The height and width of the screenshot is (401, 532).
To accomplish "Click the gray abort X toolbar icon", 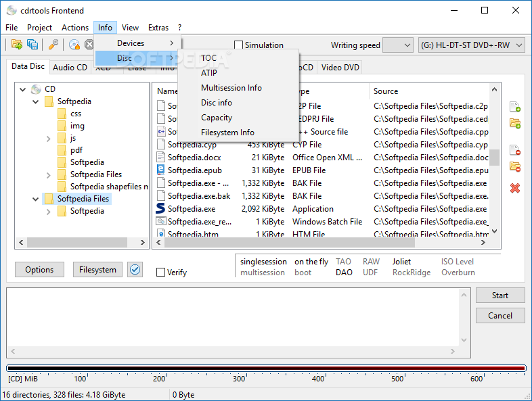I will [89, 45].
